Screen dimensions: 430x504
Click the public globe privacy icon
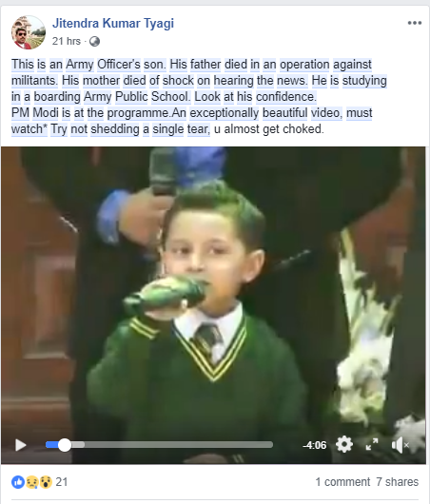94,41
